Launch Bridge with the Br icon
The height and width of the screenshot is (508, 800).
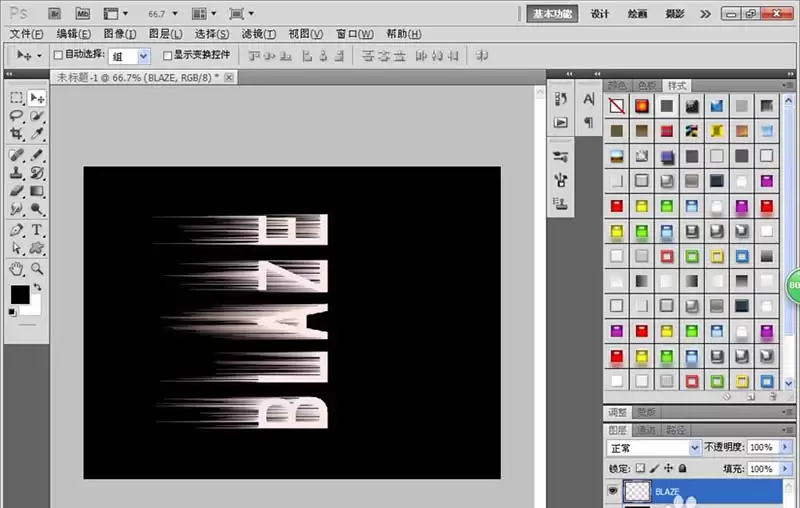coord(55,13)
